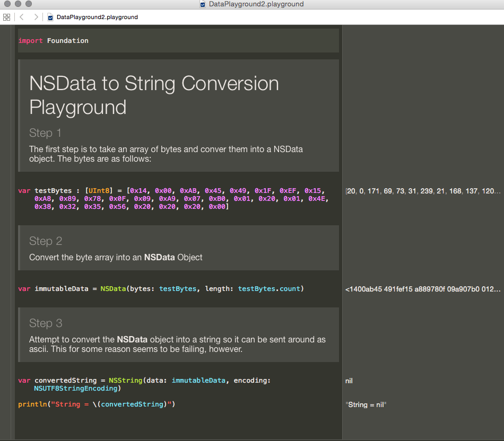Click the UInt8 type annotation
This screenshot has width=504, height=441.
pyautogui.click(x=99, y=191)
